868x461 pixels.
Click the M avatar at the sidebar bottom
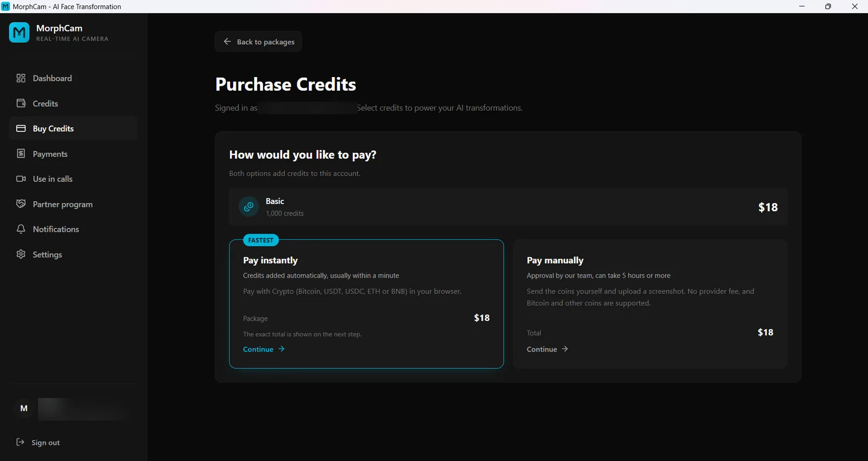click(x=24, y=408)
